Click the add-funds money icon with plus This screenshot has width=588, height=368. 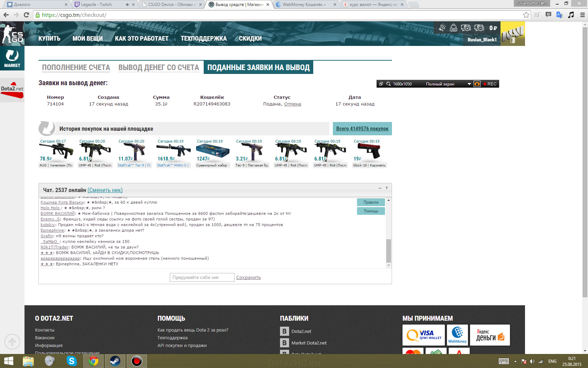click(x=466, y=28)
